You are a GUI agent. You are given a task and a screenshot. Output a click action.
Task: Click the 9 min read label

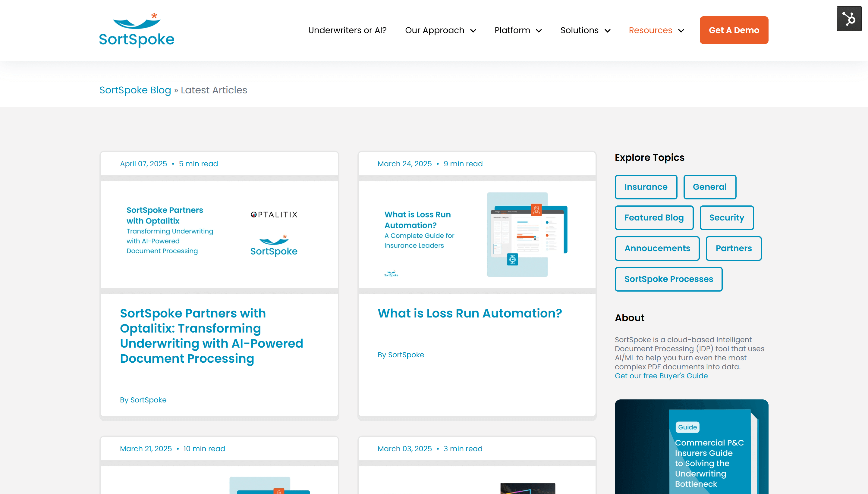coord(463,164)
